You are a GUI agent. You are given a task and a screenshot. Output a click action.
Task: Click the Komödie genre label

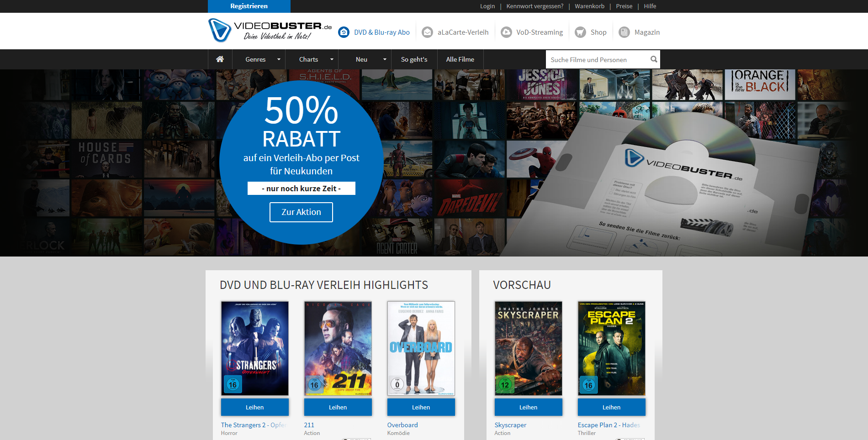point(398,433)
